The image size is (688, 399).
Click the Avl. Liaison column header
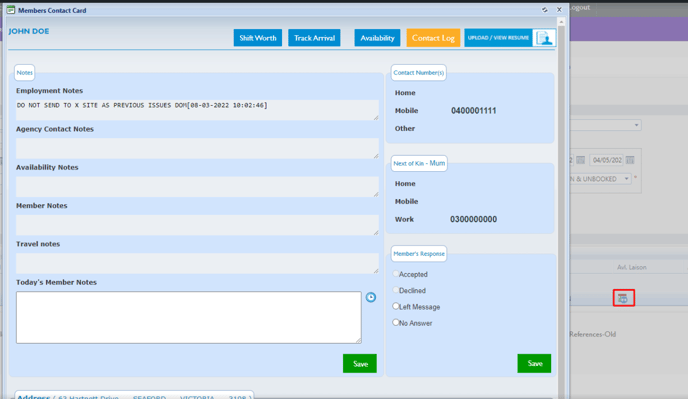coord(631,267)
